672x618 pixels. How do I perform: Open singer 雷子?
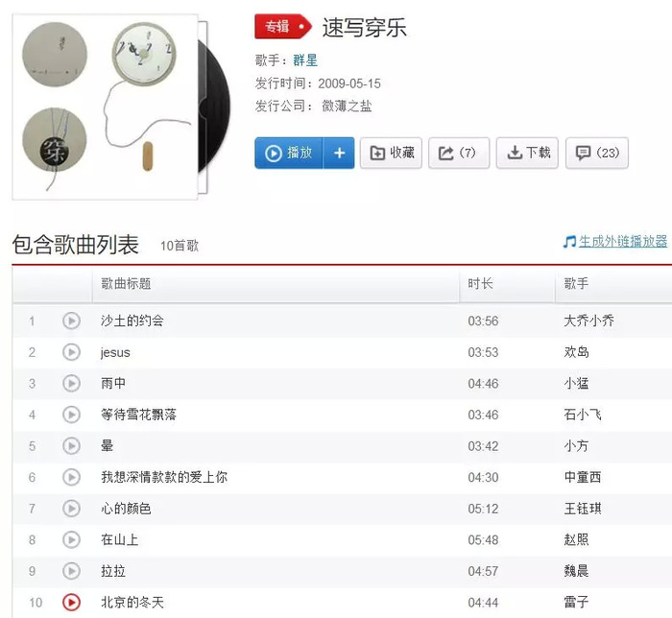click(x=576, y=602)
